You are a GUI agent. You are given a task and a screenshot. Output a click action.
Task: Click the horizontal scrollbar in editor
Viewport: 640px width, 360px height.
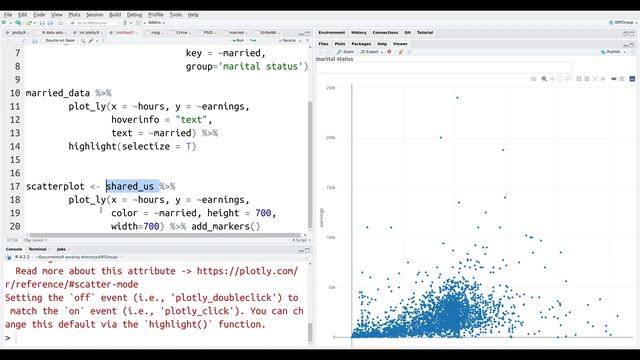tap(165, 235)
